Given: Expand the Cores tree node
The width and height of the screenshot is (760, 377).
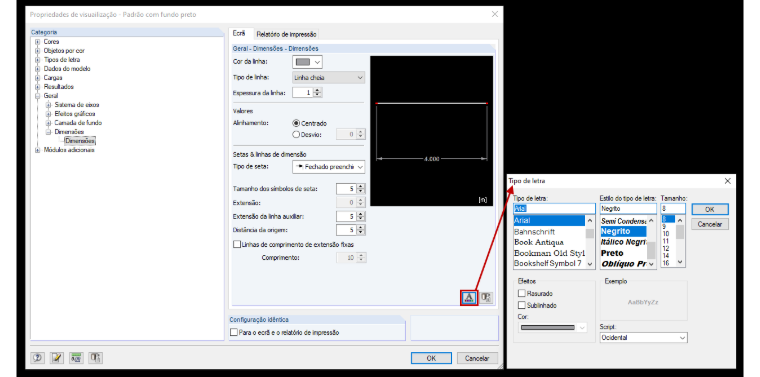Looking at the screenshot, I should click(x=38, y=42).
